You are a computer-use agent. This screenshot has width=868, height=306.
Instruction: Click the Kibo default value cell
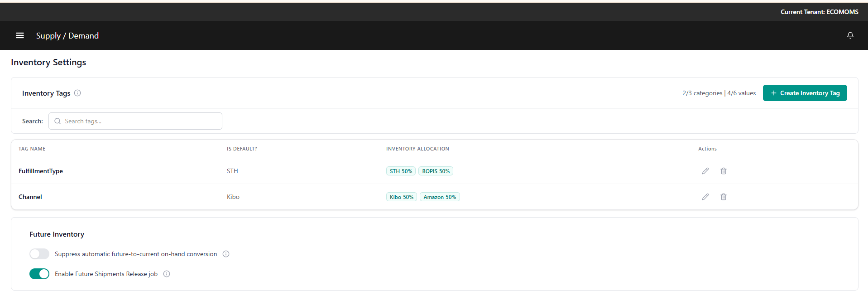click(233, 197)
